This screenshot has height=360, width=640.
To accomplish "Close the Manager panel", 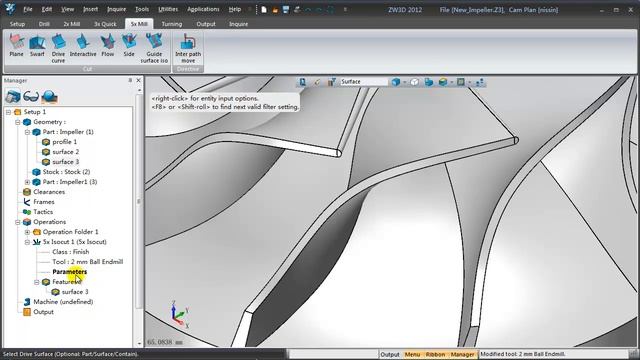I will [x=138, y=80].
